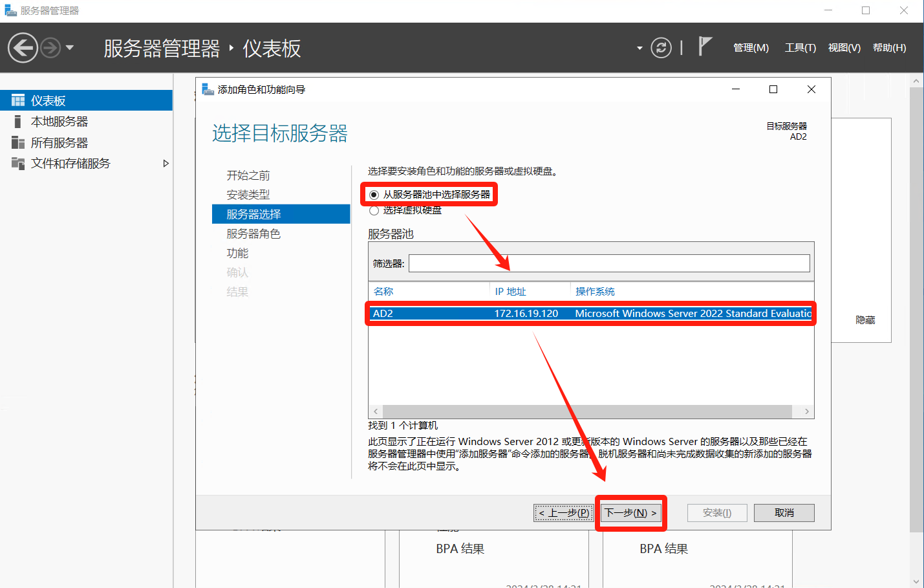924x588 pixels.
Task: Click the refresh icon in header
Action: [x=661, y=48]
